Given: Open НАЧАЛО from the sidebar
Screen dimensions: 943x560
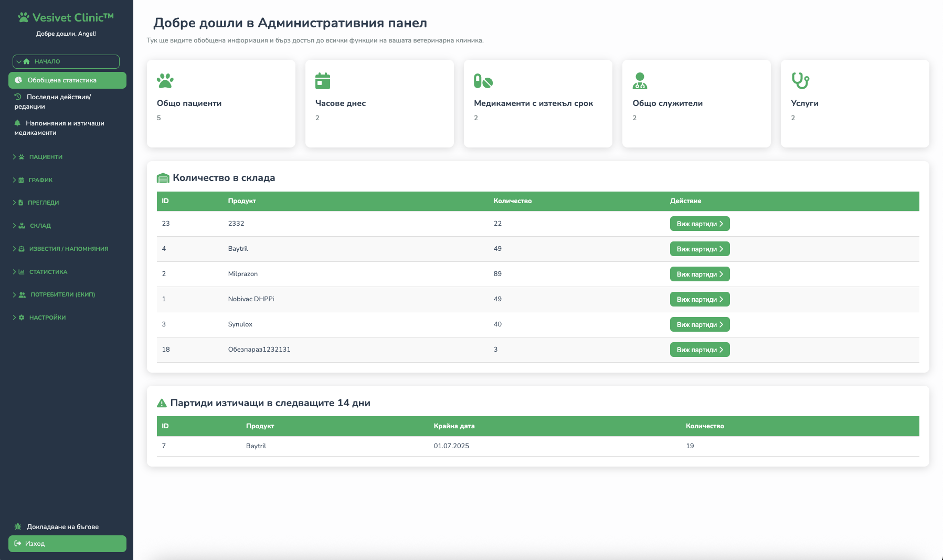Looking at the screenshot, I should 47,61.
